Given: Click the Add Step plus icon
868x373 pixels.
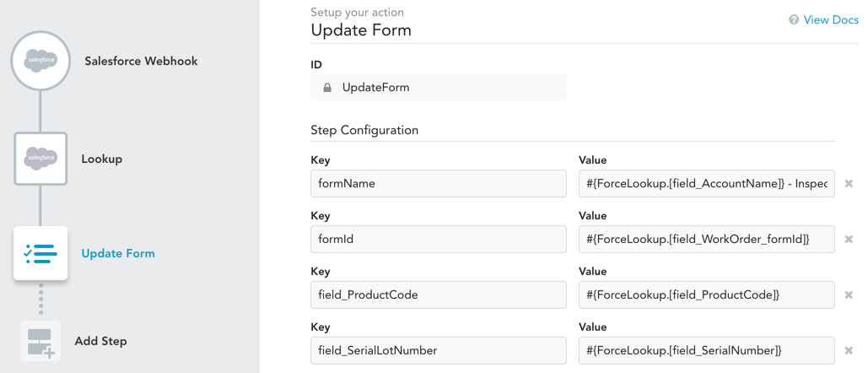Looking at the screenshot, I should click(40, 341).
